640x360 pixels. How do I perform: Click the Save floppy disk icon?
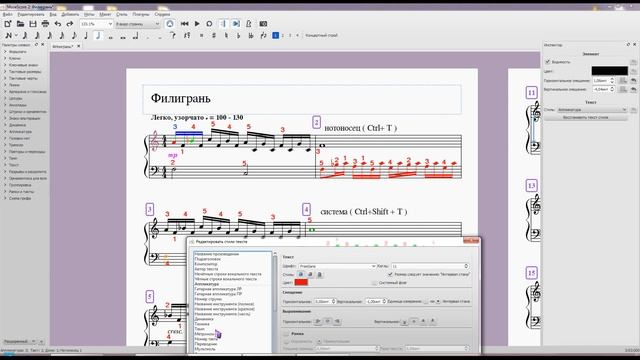pyautogui.click(x=33, y=24)
